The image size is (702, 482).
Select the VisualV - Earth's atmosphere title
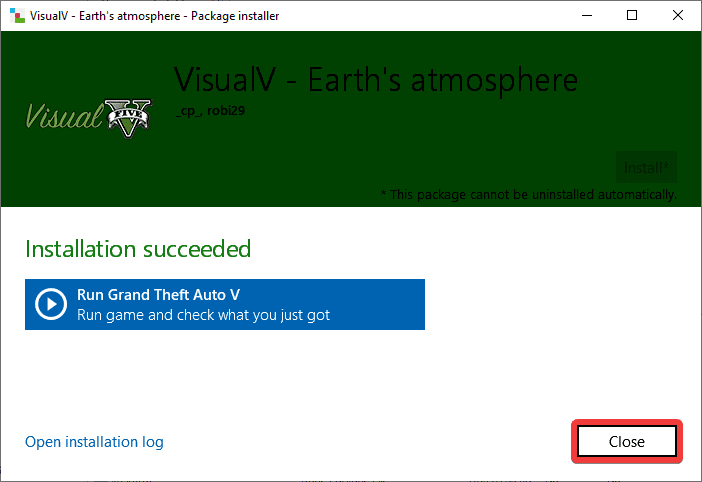(x=376, y=80)
